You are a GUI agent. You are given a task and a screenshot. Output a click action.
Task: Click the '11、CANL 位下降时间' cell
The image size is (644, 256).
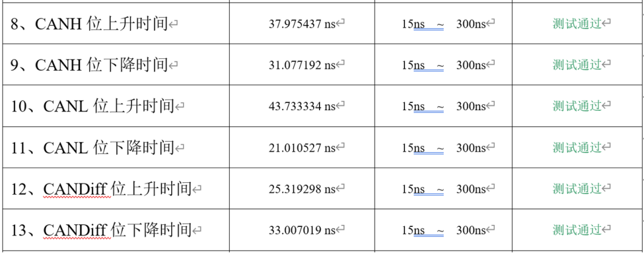point(94,148)
